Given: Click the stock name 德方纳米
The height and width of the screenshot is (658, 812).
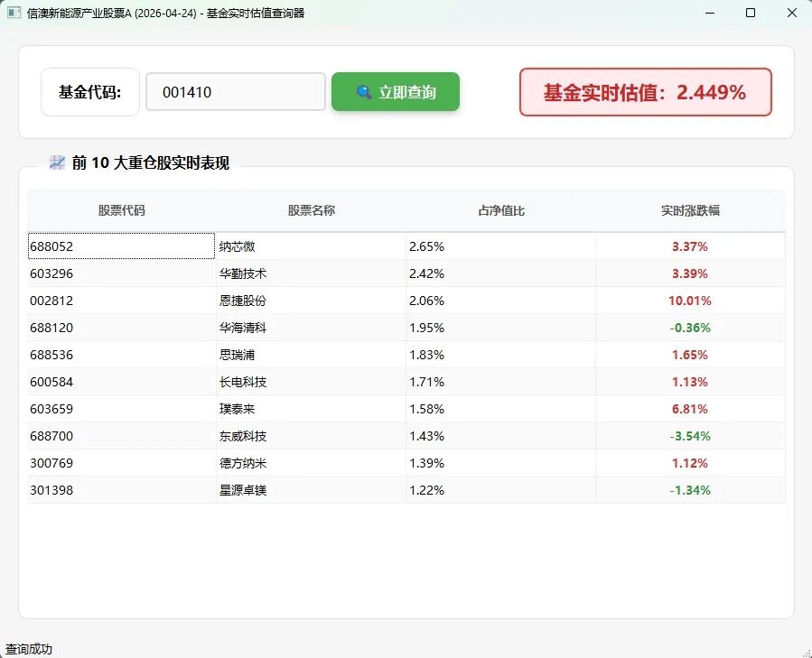Looking at the screenshot, I should (243, 463).
